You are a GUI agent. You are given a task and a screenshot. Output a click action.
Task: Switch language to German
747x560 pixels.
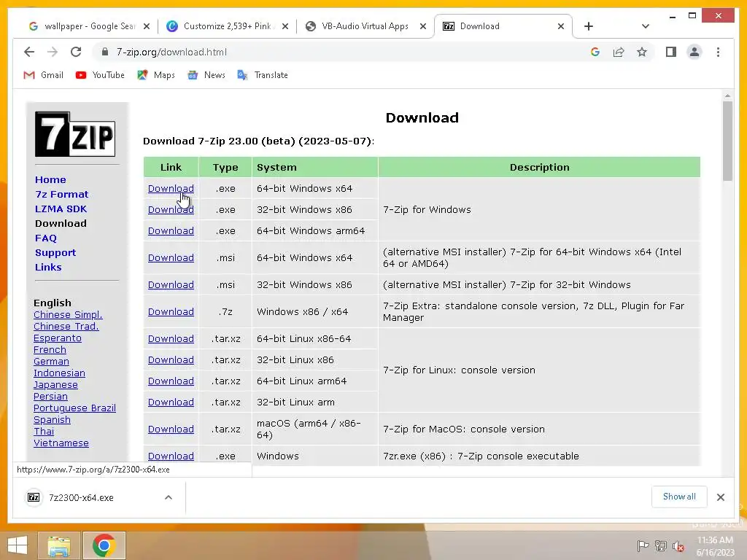[x=52, y=362]
